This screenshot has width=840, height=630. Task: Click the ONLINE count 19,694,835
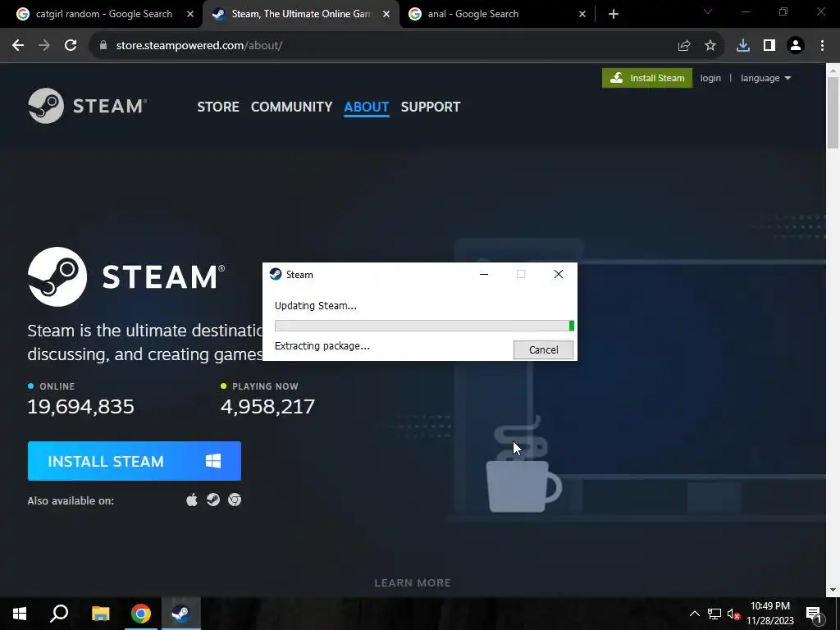point(81,407)
